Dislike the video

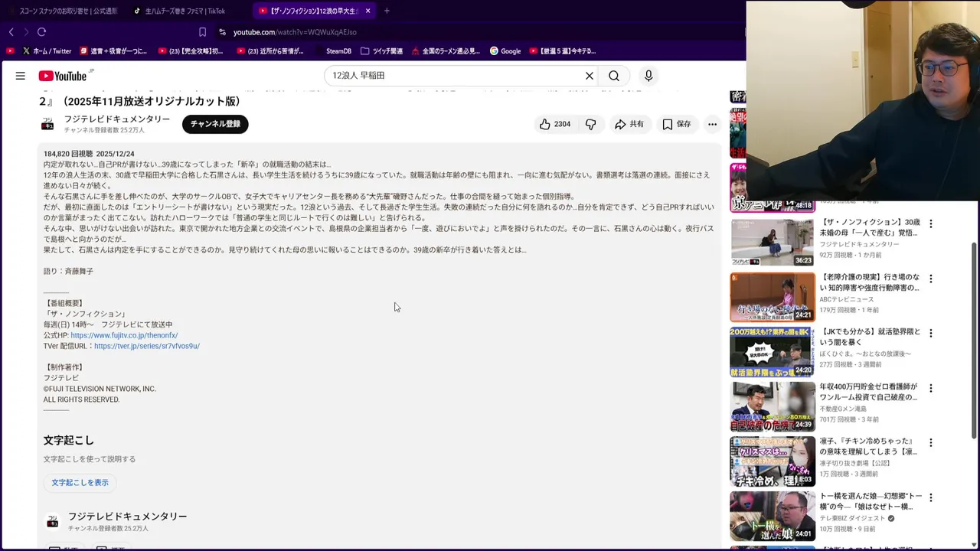[x=590, y=124]
